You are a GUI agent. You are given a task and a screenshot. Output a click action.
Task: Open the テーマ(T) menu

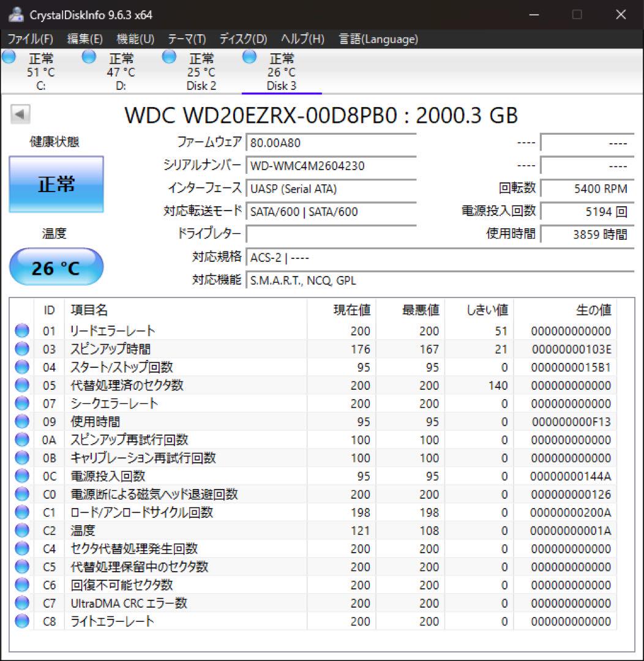187,39
